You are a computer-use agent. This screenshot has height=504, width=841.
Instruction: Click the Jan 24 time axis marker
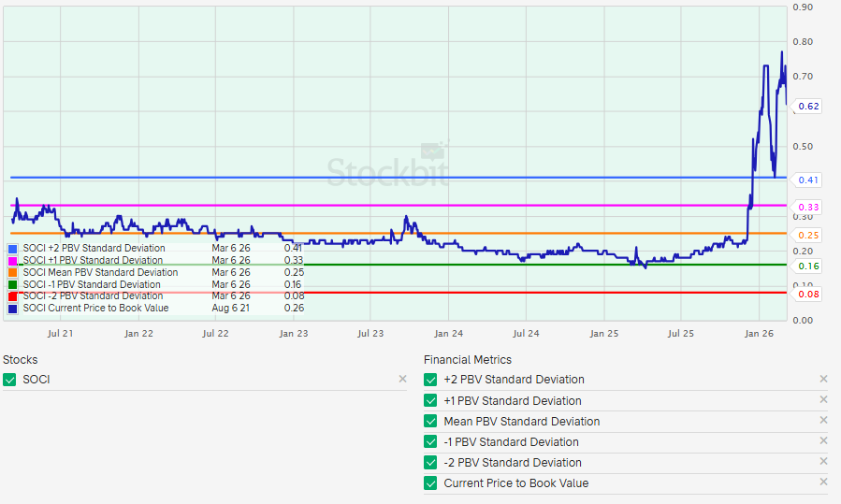[x=448, y=333]
